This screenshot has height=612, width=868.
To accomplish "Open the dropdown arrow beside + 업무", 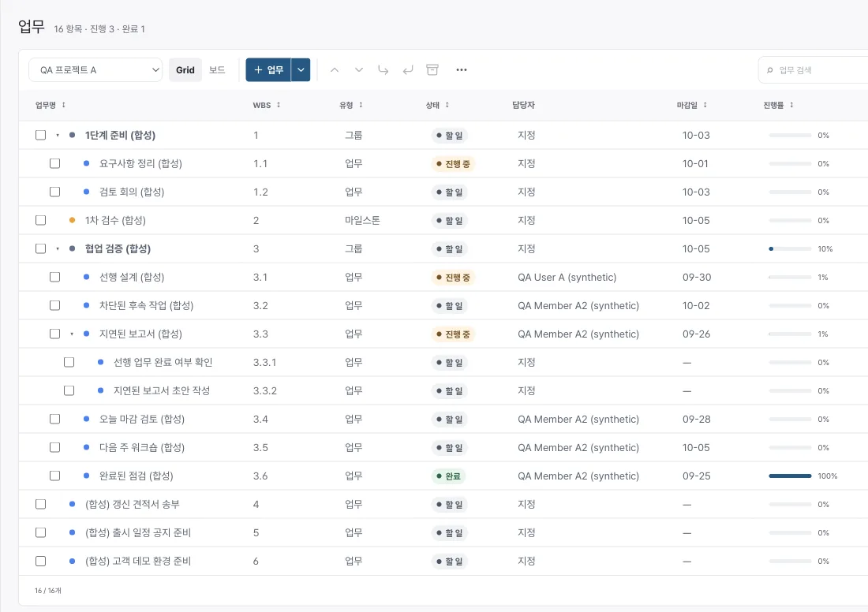I will (x=301, y=69).
